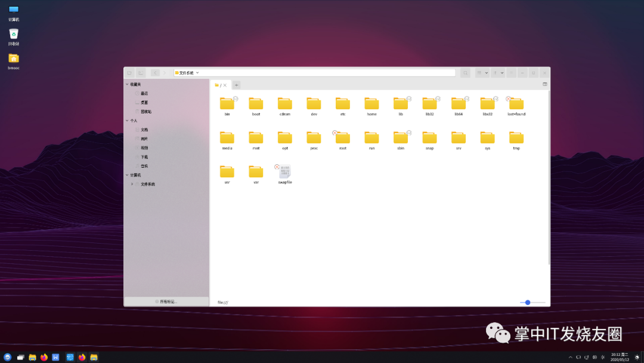Collapse the 计算机 sidebar section
This screenshot has width=644, height=363.
point(127,175)
